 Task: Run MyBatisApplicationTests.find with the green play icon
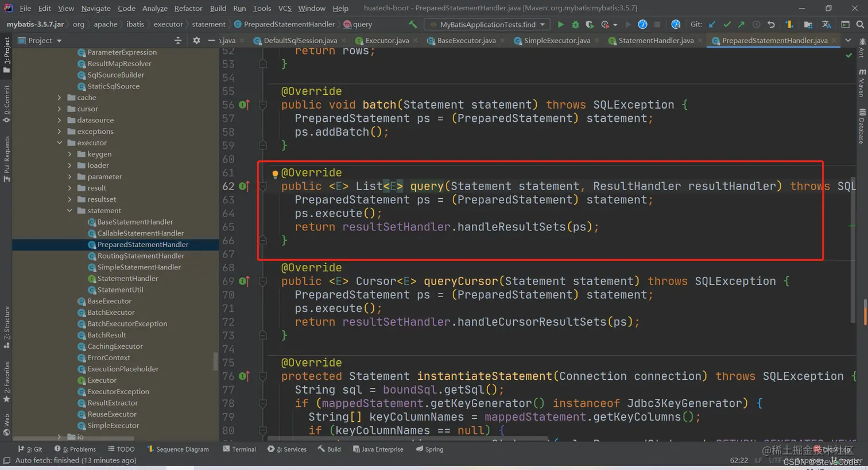(x=560, y=24)
